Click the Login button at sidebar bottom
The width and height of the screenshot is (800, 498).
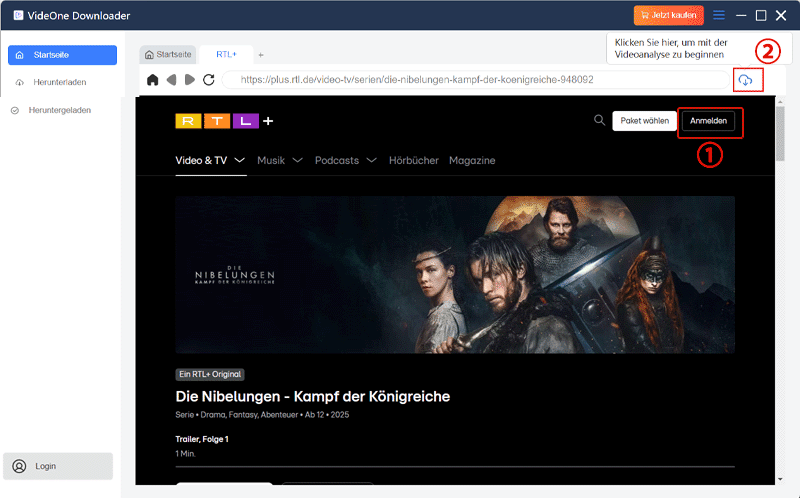coord(58,466)
